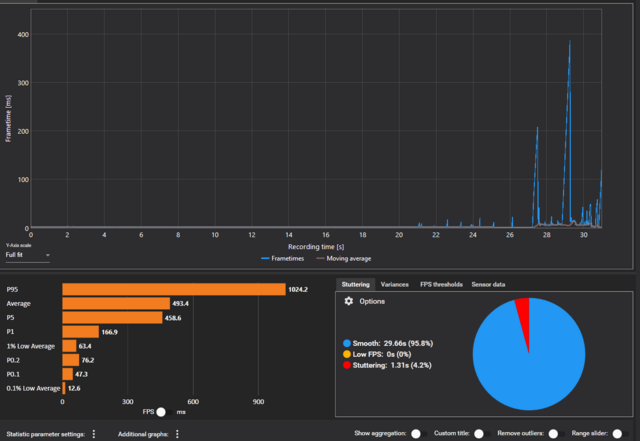
Task: Select the Sensor data tab
Action: click(x=488, y=284)
